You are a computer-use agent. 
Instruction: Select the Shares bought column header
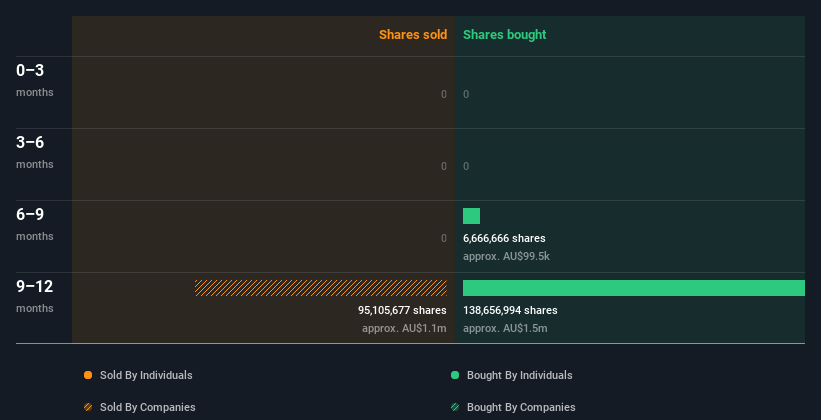[505, 35]
